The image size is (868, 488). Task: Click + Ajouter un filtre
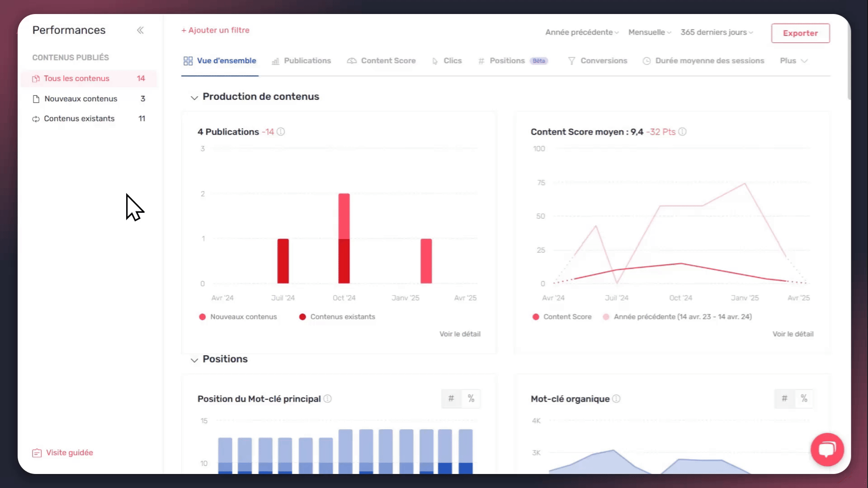(215, 30)
